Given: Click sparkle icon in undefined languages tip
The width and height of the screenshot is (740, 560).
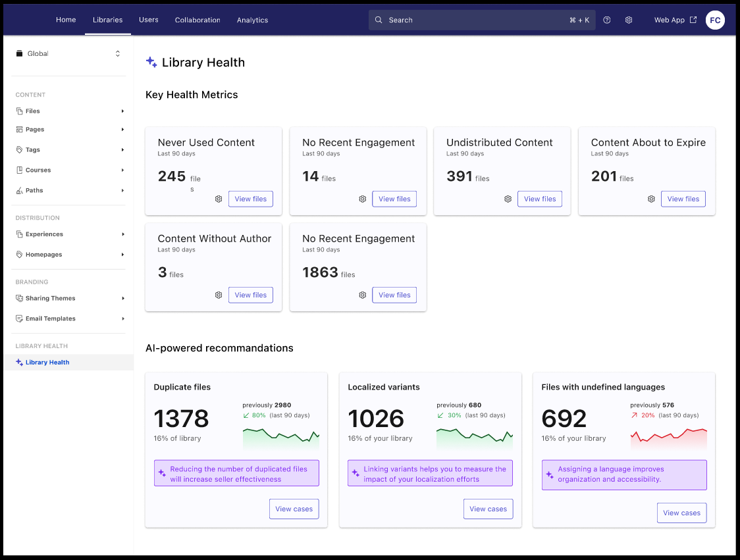Looking at the screenshot, I should (550, 474).
